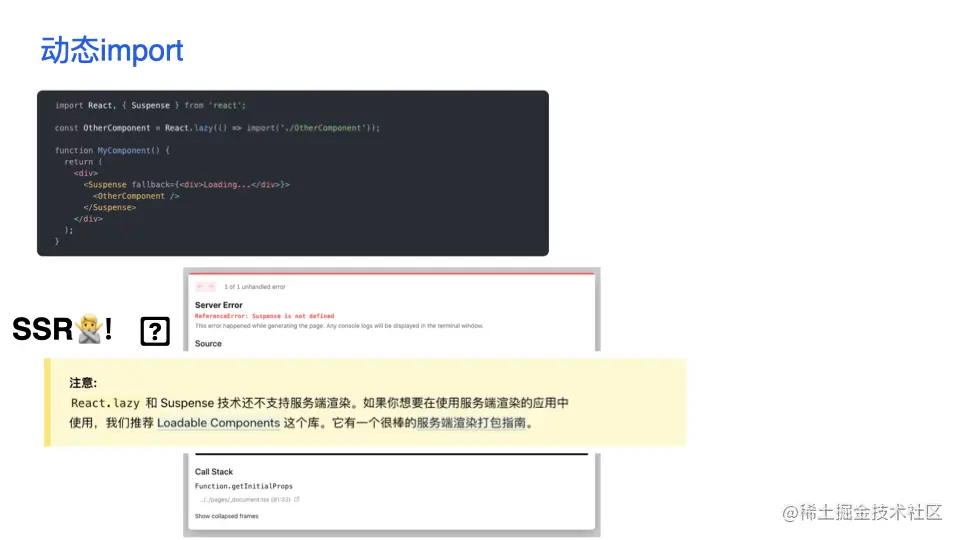Screen dimensions: 960x540
Task: Click the dark code snippet block
Action: (293, 173)
